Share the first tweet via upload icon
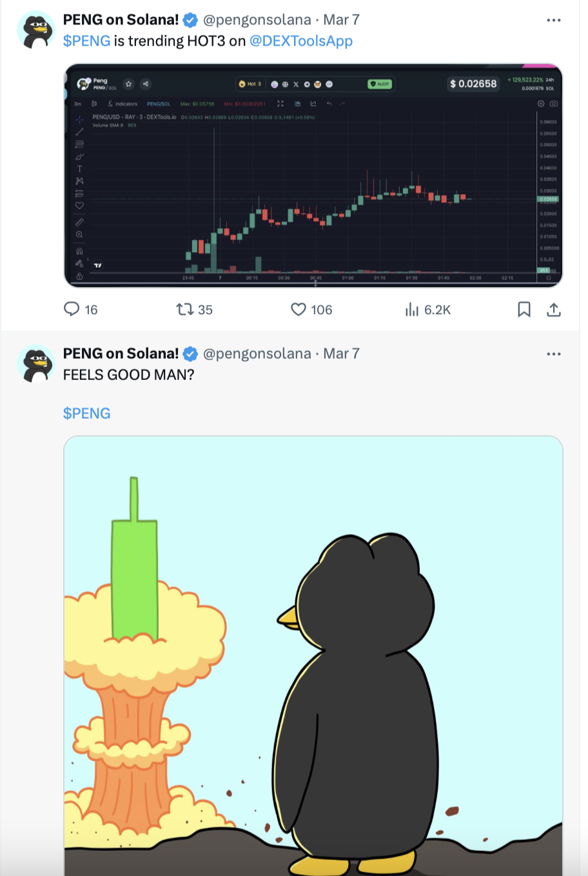The width and height of the screenshot is (588, 876). tap(554, 310)
